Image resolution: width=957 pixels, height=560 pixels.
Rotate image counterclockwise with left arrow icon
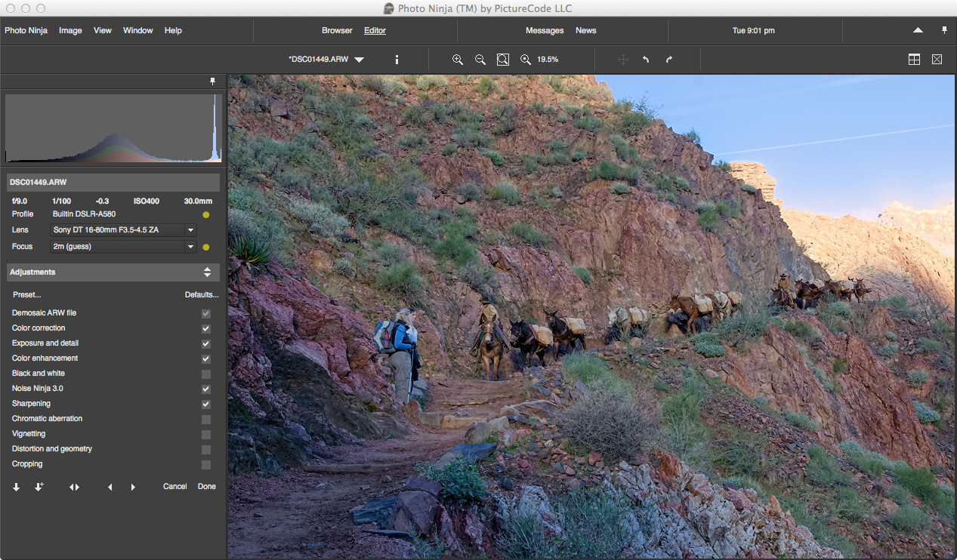(x=646, y=60)
